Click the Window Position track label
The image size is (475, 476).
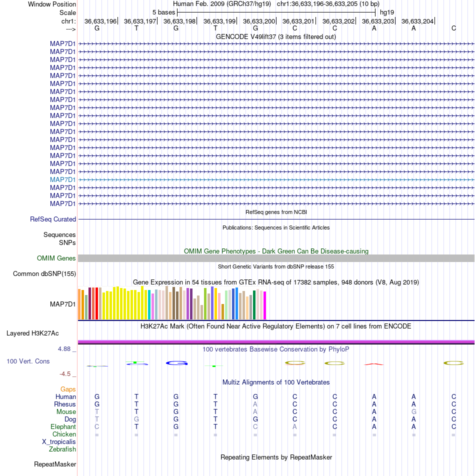coord(52,4)
